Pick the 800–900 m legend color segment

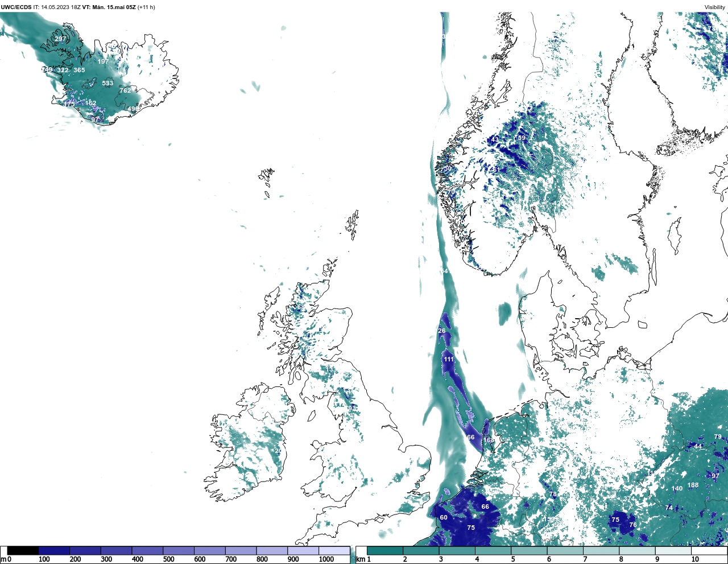point(272,550)
